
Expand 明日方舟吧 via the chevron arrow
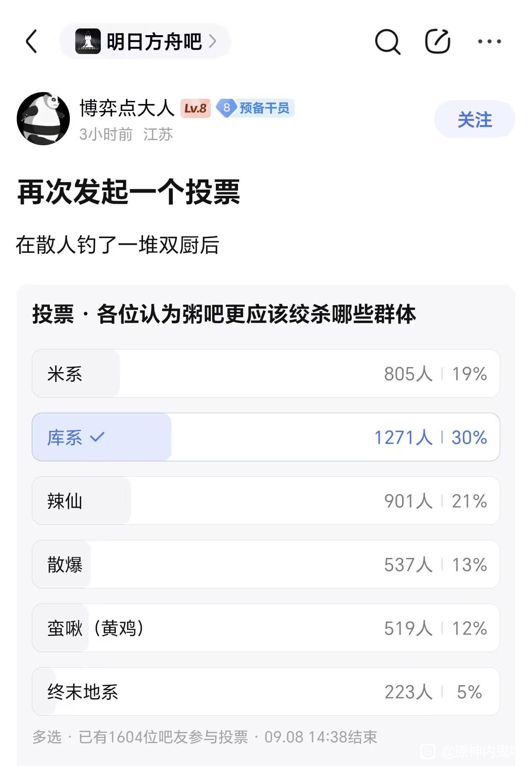pos(212,41)
